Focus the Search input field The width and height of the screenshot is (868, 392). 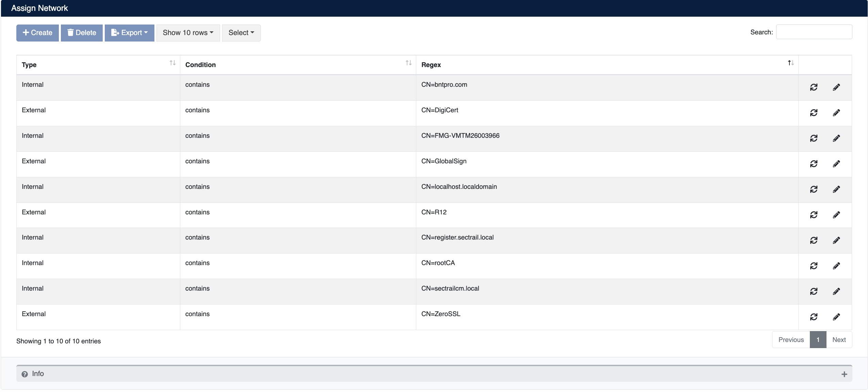tap(814, 32)
